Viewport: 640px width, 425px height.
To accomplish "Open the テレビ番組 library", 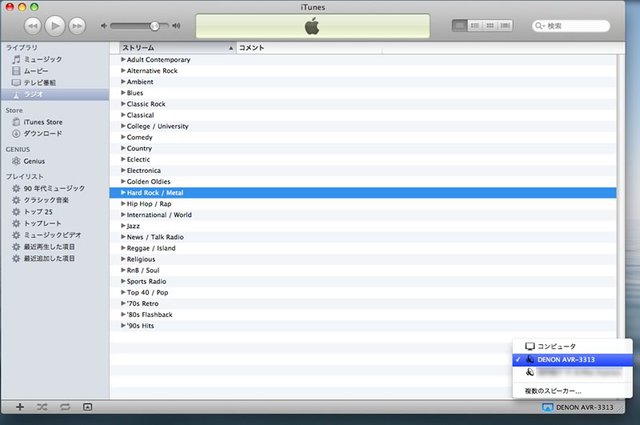I will click(55, 82).
